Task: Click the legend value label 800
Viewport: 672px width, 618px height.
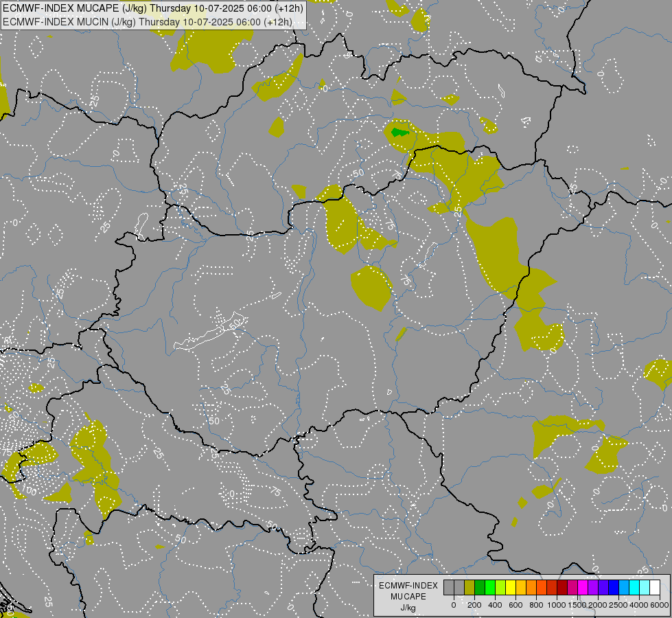Action: tap(536, 605)
